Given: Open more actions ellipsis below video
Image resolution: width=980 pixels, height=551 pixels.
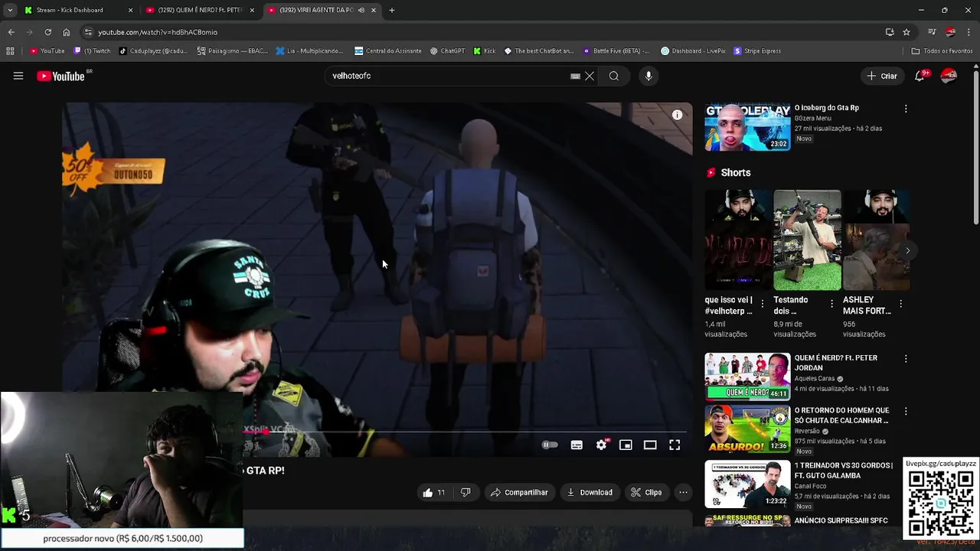Looking at the screenshot, I should pyautogui.click(x=683, y=492).
